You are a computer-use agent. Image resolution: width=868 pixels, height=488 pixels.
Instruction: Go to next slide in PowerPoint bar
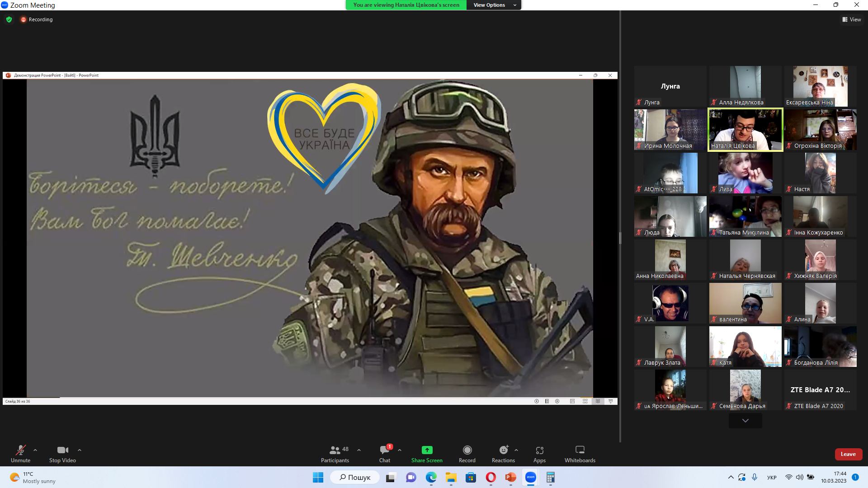(557, 401)
